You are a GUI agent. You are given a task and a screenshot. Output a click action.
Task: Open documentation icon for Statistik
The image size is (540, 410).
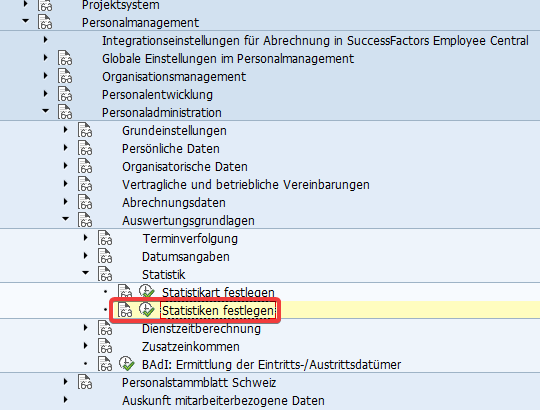105,274
